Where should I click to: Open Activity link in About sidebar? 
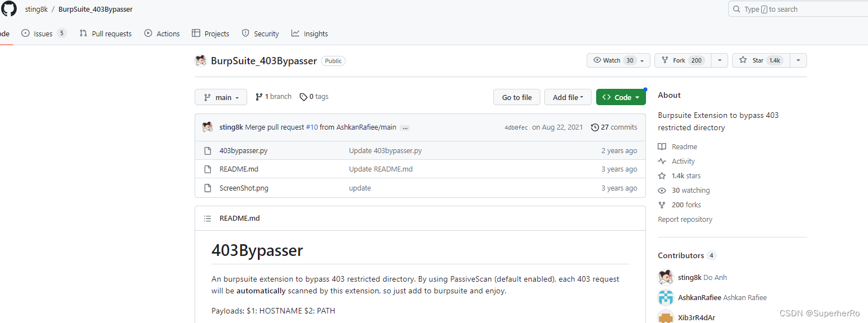[x=677, y=161]
